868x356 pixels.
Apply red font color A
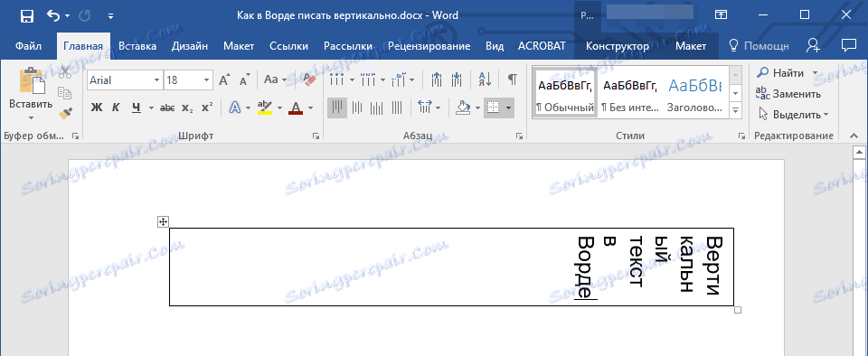[x=296, y=108]
